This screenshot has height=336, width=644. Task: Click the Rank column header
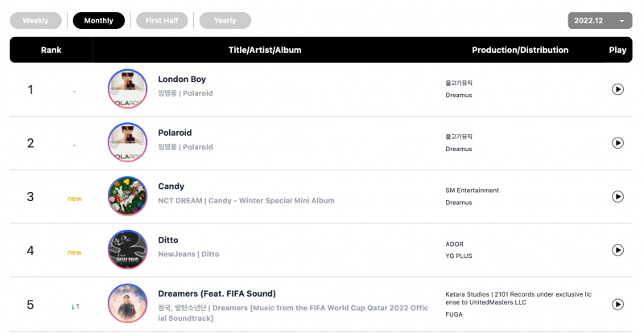51,50
